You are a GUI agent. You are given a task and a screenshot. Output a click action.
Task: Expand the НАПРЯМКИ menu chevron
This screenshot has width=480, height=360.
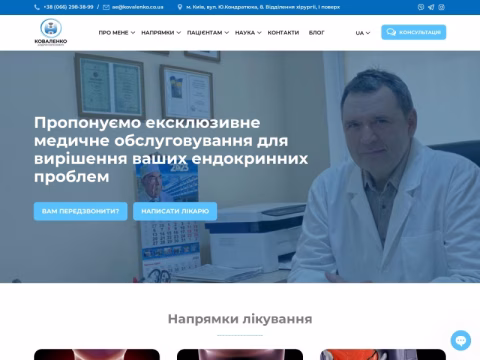tap(179, 33)
